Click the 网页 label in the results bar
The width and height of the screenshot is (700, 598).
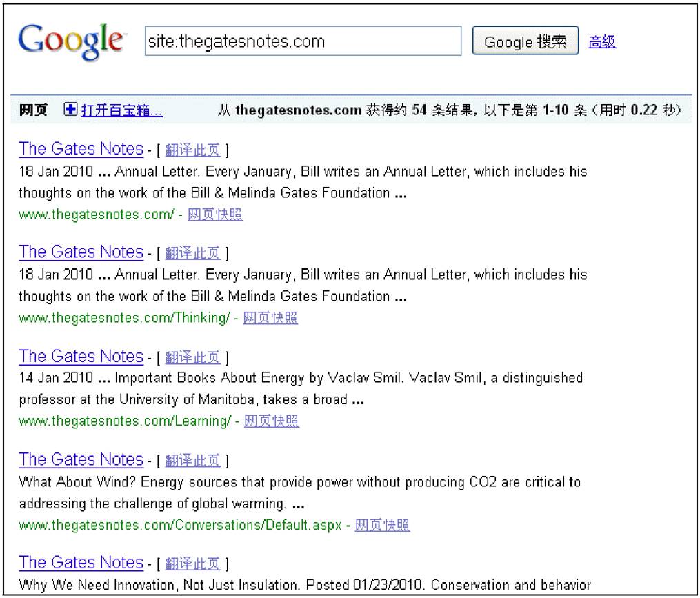[x=33, y=110]
